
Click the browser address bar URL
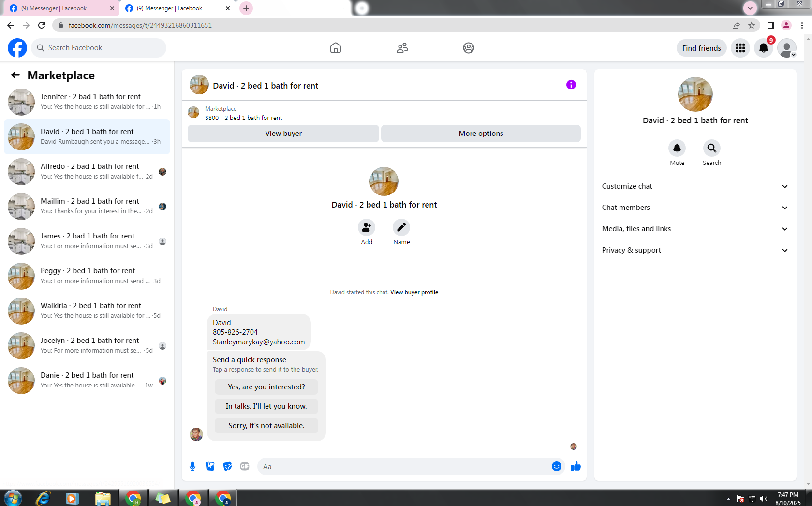(140, 25)
